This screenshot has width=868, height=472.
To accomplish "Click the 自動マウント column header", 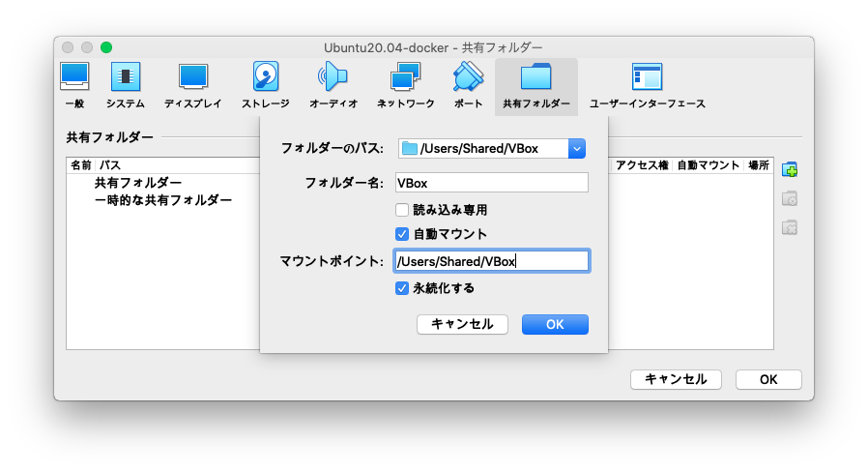I will pyautogui.click(x=708, y=165).
